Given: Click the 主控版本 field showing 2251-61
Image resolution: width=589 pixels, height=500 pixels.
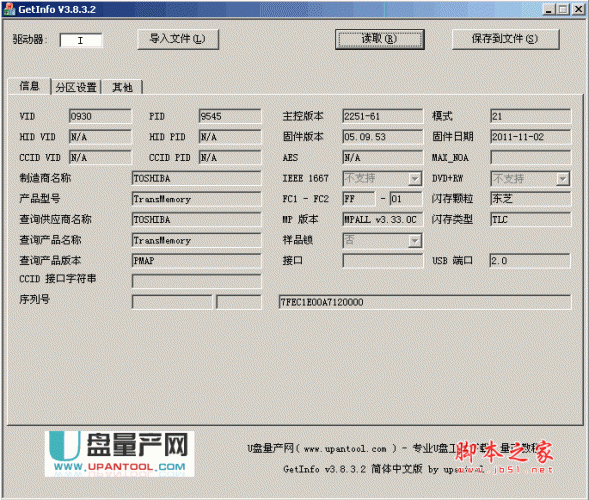Looking at the screenshot, I should [x=382, y=116].
